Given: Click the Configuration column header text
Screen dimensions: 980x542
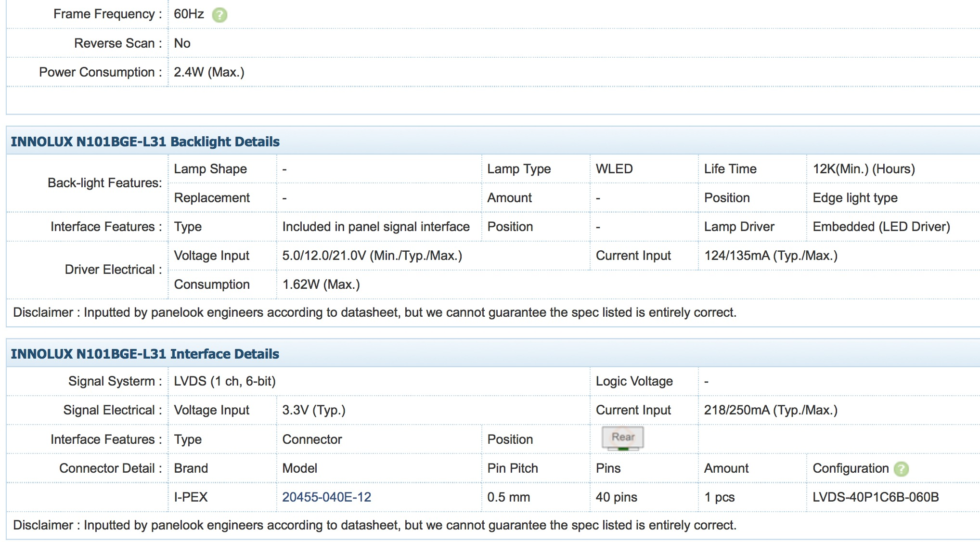Looking at the screenshot, I should [851, 468].
